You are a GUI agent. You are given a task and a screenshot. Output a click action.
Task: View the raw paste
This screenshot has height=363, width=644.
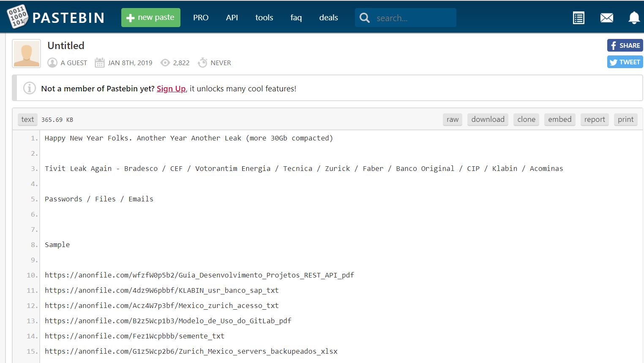tap(453, 119)
